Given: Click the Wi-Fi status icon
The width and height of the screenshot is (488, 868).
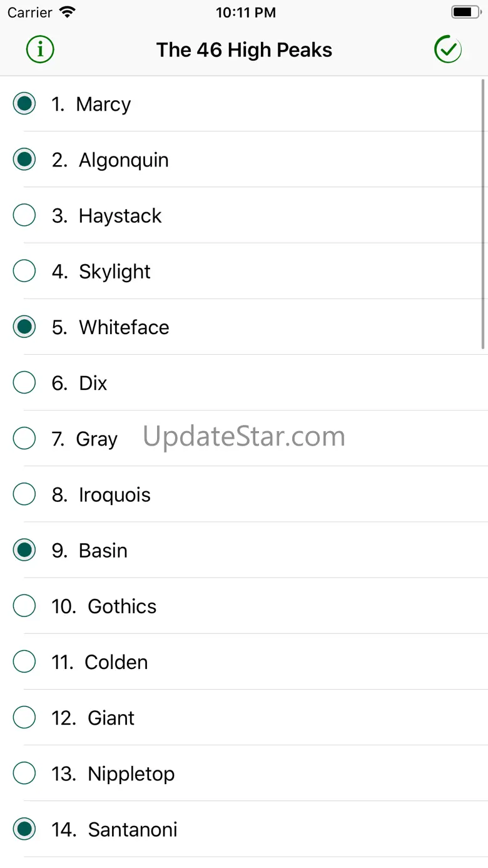Looking at the screenshot, I should [x=67, y=12].
